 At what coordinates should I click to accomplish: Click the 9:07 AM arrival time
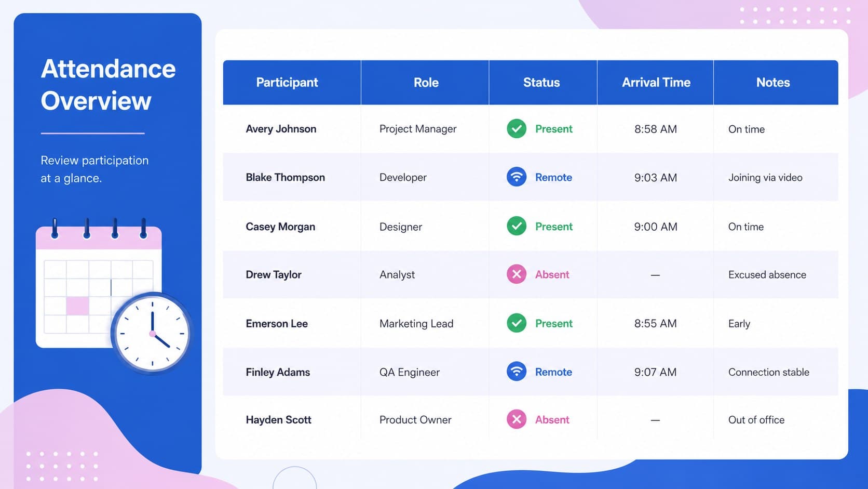(656, 372)
